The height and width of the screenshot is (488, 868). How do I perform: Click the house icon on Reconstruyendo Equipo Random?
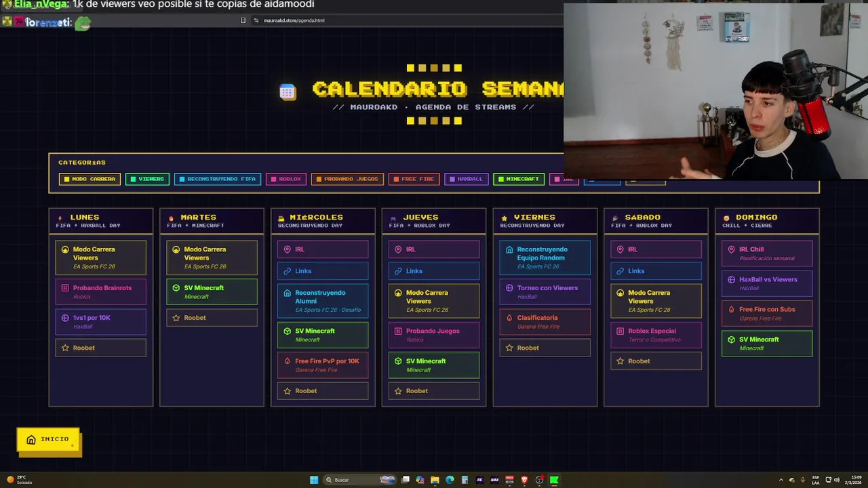pyautogui.click(x=509, y=249)
